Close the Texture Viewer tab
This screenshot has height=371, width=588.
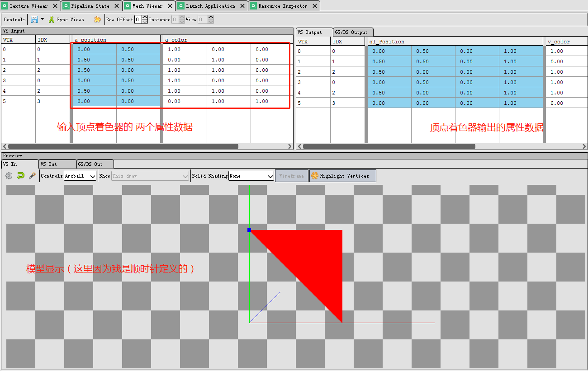[x=56, y=6]
